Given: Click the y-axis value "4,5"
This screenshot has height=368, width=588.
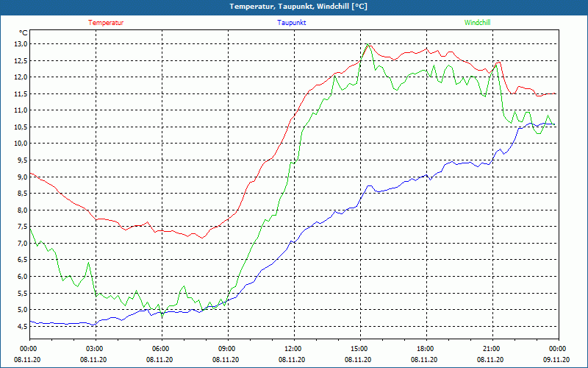Looking at the screenshot, I should tap(23, 326).
